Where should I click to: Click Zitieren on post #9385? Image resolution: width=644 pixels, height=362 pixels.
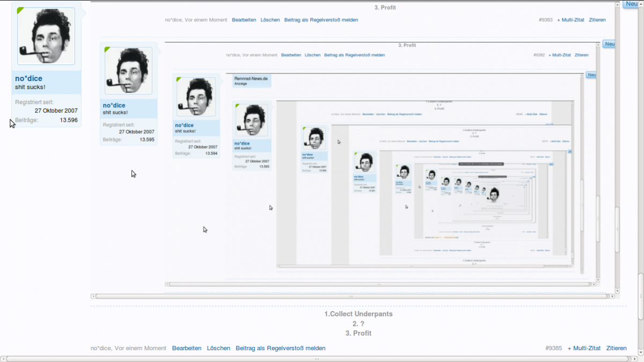616,348
